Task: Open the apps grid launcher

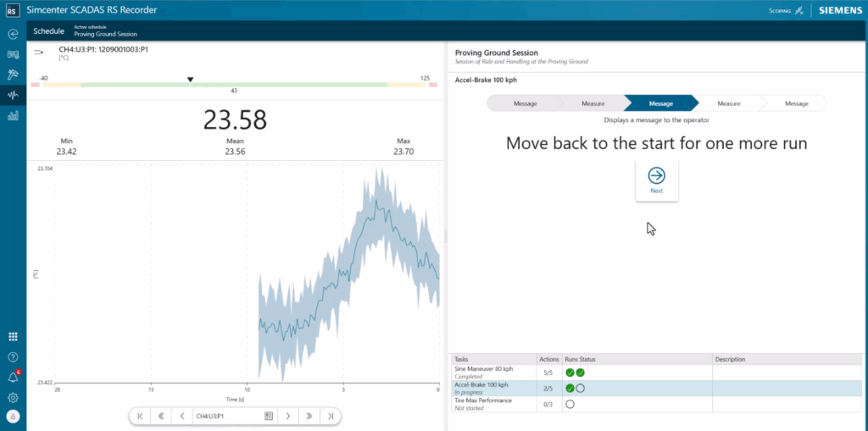Action: tap(13, 336)
